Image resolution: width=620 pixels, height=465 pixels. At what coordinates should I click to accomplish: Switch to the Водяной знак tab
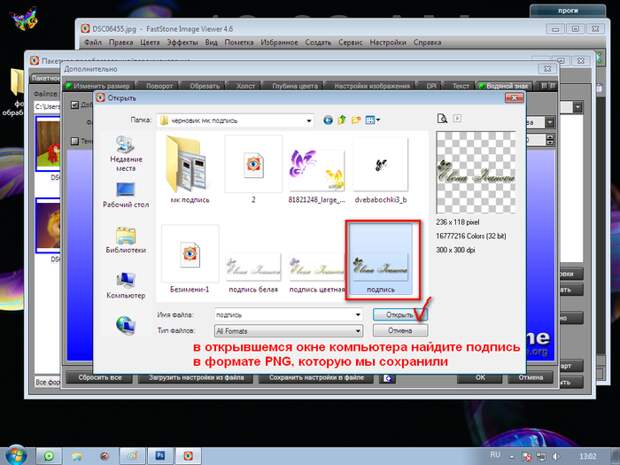[505, 86]
